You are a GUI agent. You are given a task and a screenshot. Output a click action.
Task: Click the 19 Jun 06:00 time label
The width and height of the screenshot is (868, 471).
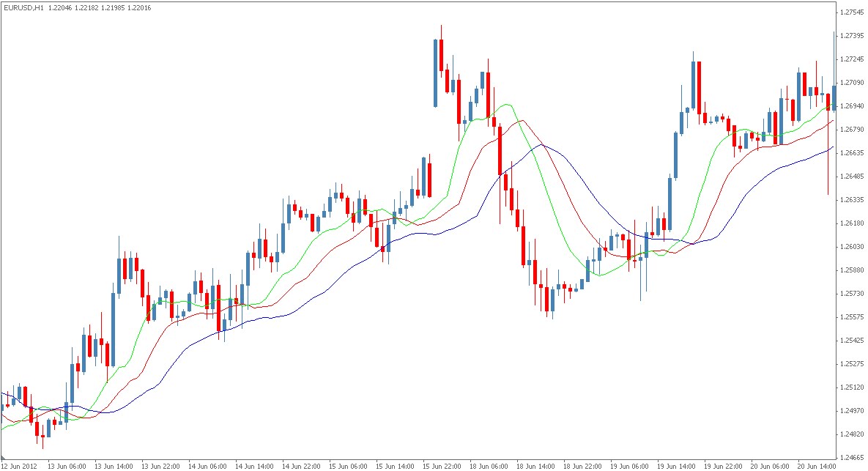point(629,466)
